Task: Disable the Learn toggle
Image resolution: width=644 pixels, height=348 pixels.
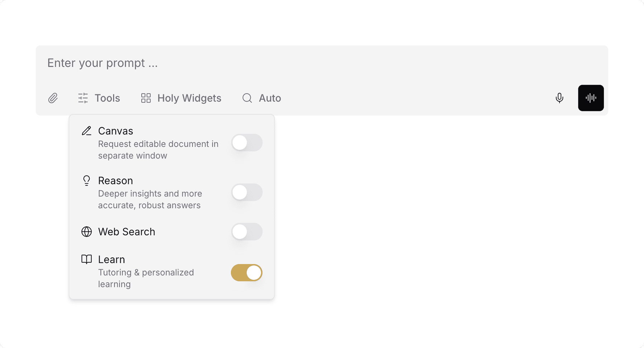Action: [x=247, y=273]
